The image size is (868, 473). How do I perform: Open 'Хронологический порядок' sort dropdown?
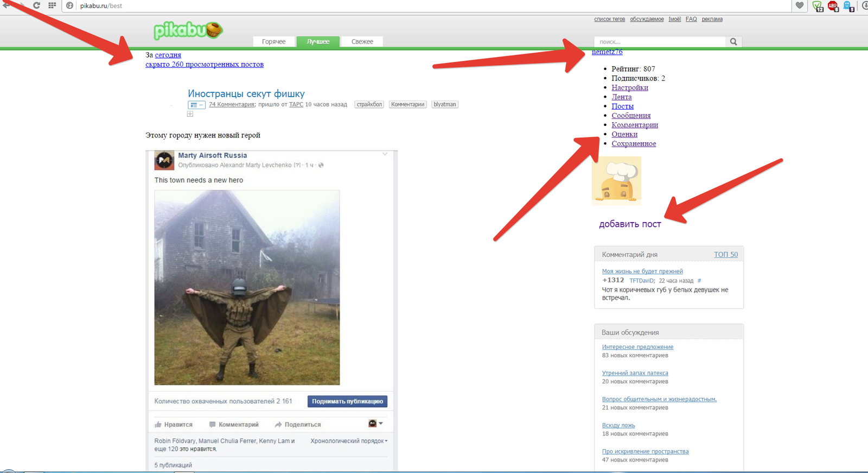(349, 441)
